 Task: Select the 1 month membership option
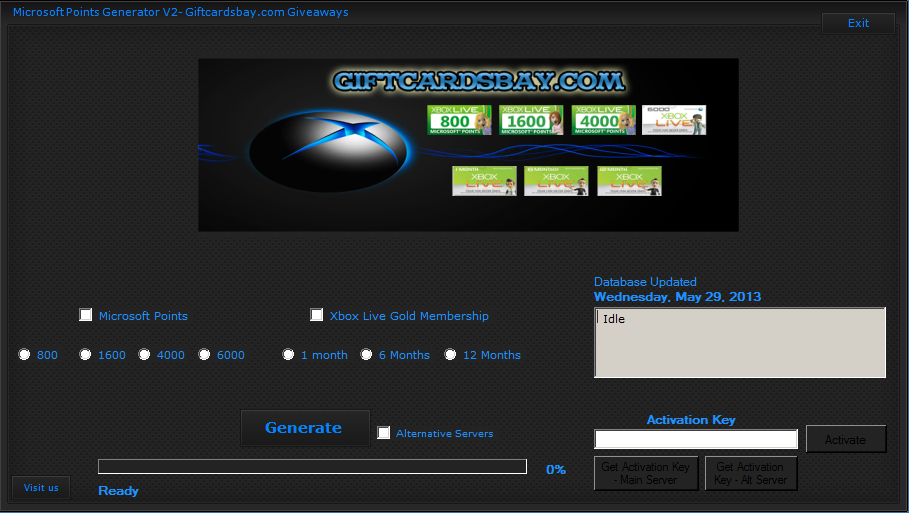288,354
